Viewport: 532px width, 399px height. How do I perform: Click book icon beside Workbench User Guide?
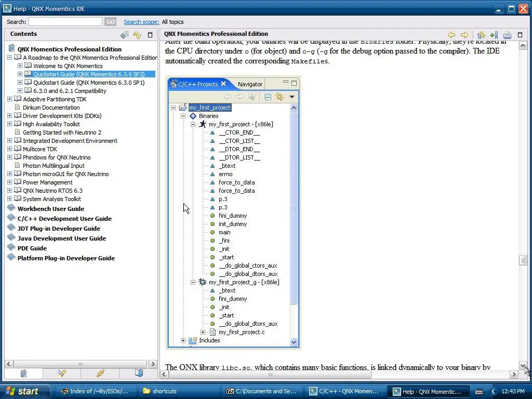pyautogui.click(x=11, y=208)
